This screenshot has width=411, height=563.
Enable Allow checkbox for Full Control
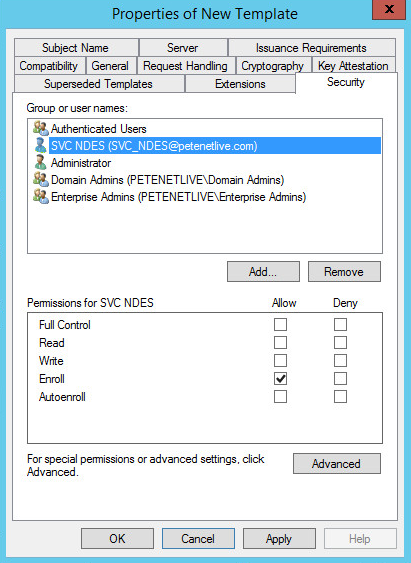coord(280,325)
